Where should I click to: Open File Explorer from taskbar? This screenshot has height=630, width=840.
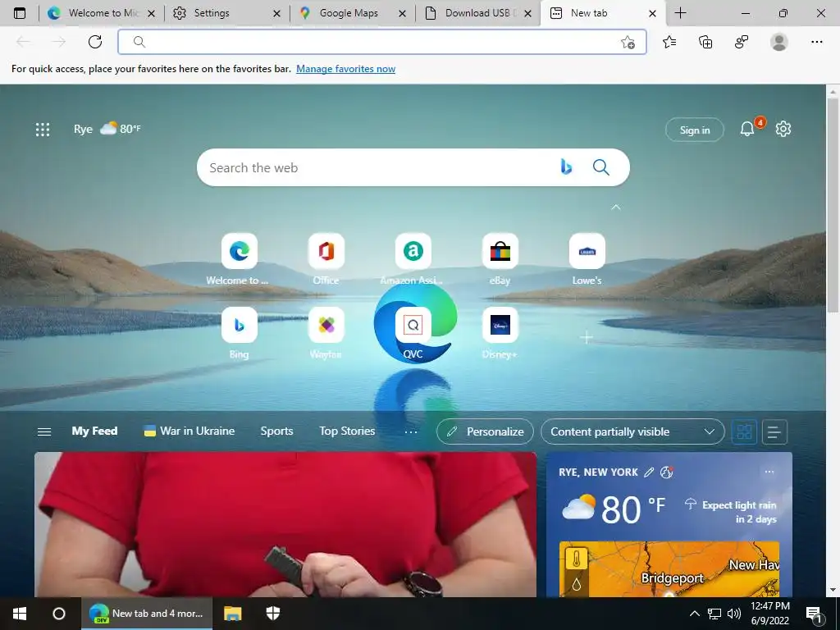(x=232, y=614)
